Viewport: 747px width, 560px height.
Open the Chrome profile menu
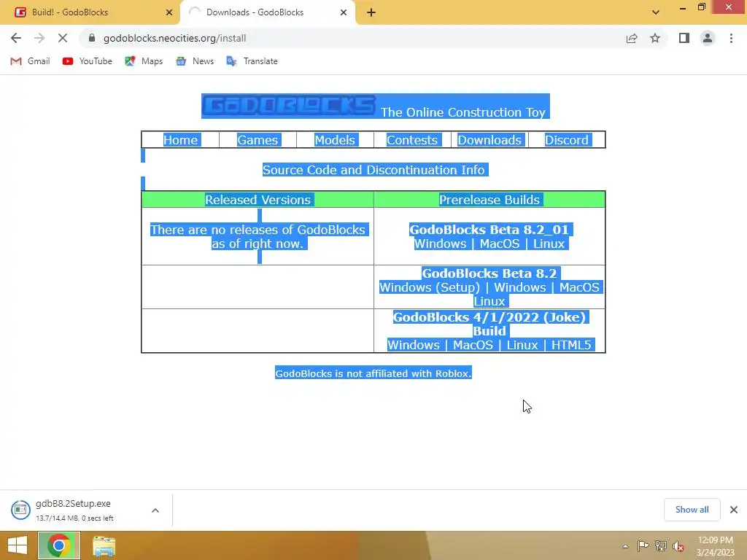(708, 38)
